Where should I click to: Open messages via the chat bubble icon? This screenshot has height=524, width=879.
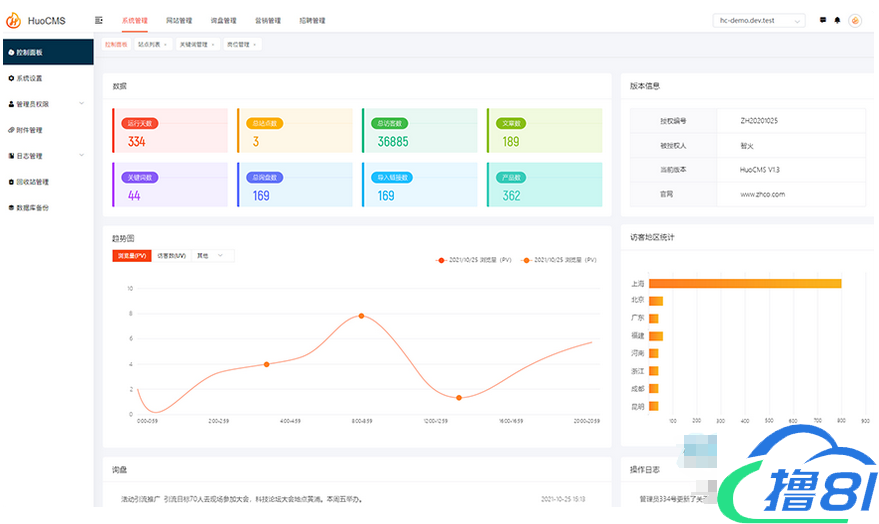[823, 20]
